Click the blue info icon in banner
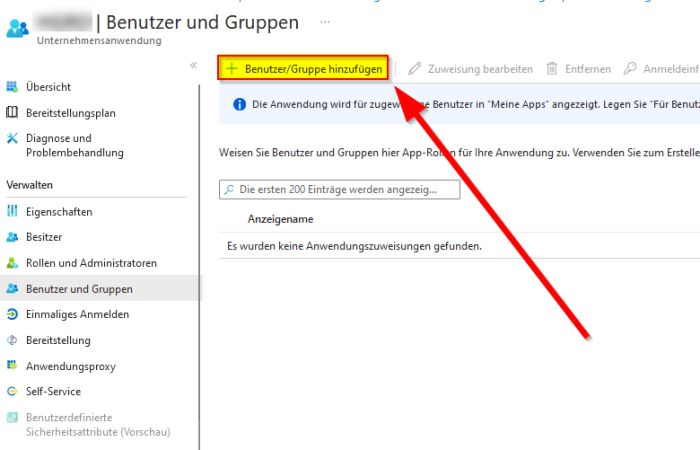Screen dimensions: 700x450 (x=239, y=104)
